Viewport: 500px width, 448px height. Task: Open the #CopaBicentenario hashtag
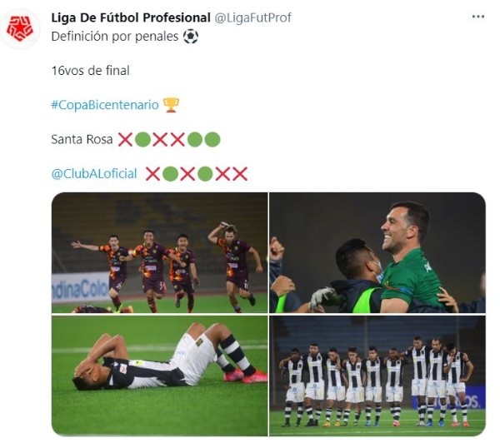pyautogui.click(x=104, y=105)
